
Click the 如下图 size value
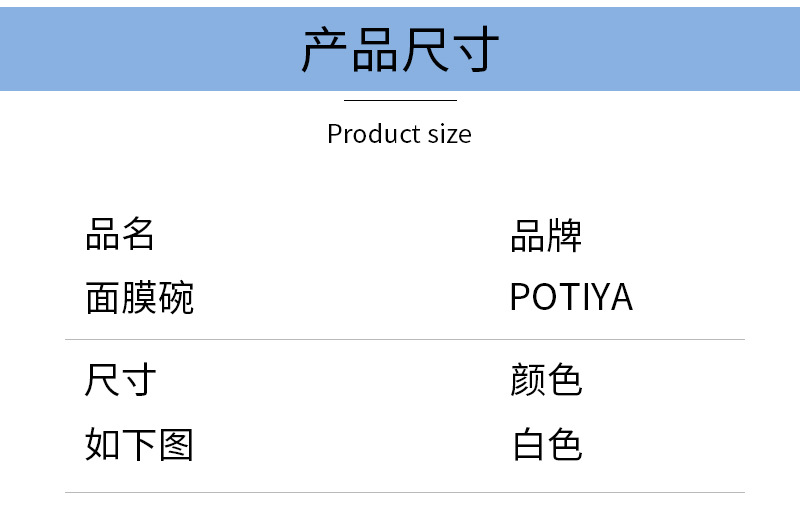(x=139, y=445)
